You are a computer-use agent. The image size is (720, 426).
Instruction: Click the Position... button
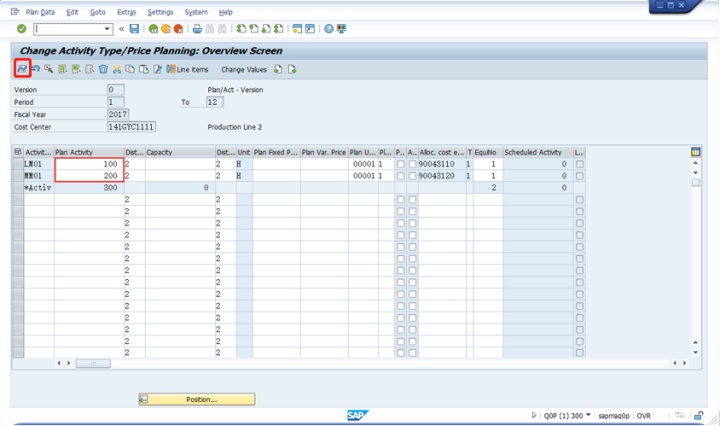pyautogui.click(x=197, y=399)
